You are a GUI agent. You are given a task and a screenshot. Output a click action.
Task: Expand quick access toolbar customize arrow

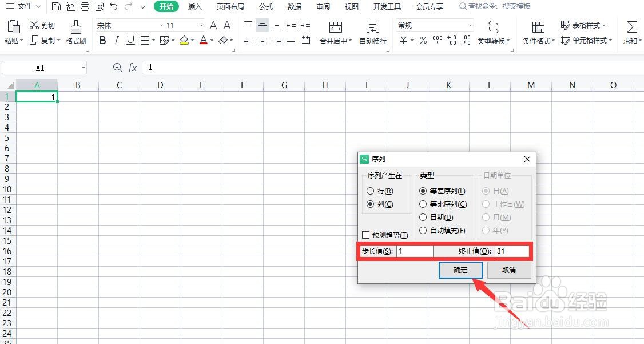(x=142, y=6)
